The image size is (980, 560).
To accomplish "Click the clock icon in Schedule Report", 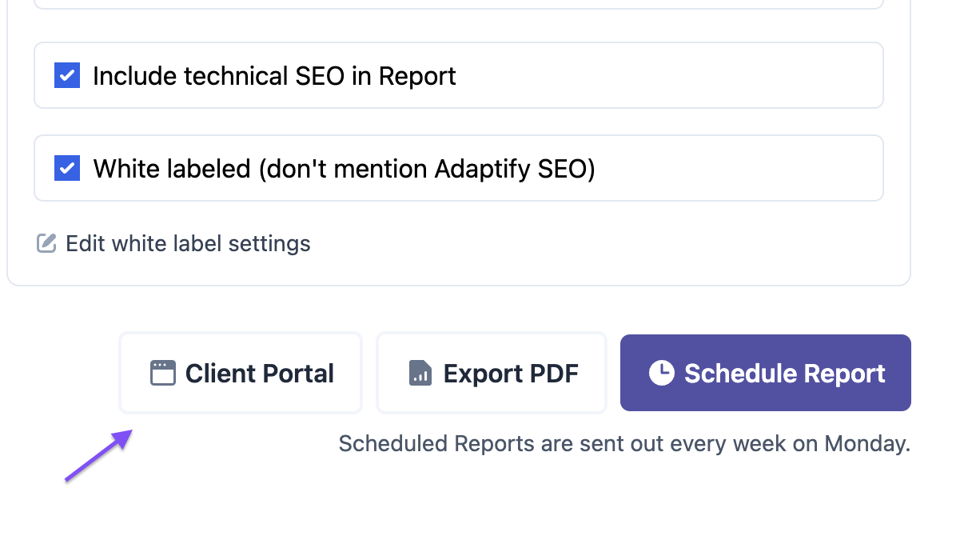I will [x=661, y=373].
